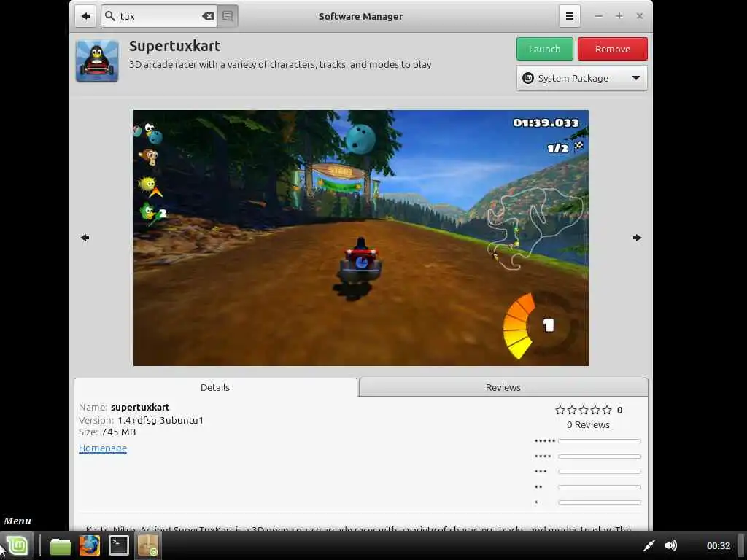Screen dimensions: 747x560
Task: Open the System Package dropdown
Action: pos(581,78)
